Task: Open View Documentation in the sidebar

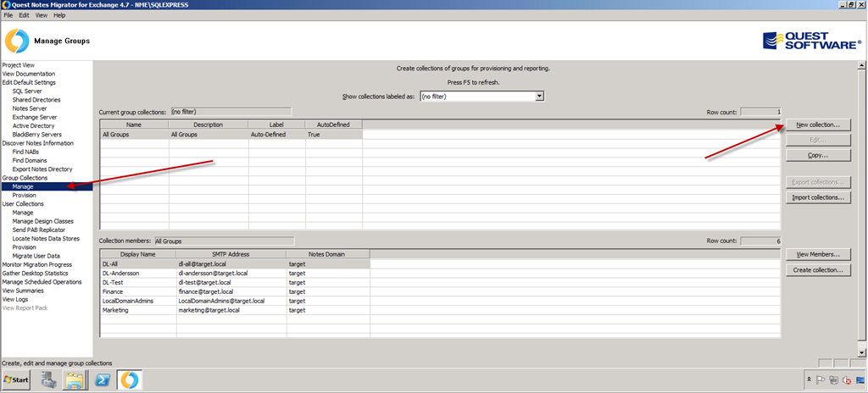Action: 29,74
